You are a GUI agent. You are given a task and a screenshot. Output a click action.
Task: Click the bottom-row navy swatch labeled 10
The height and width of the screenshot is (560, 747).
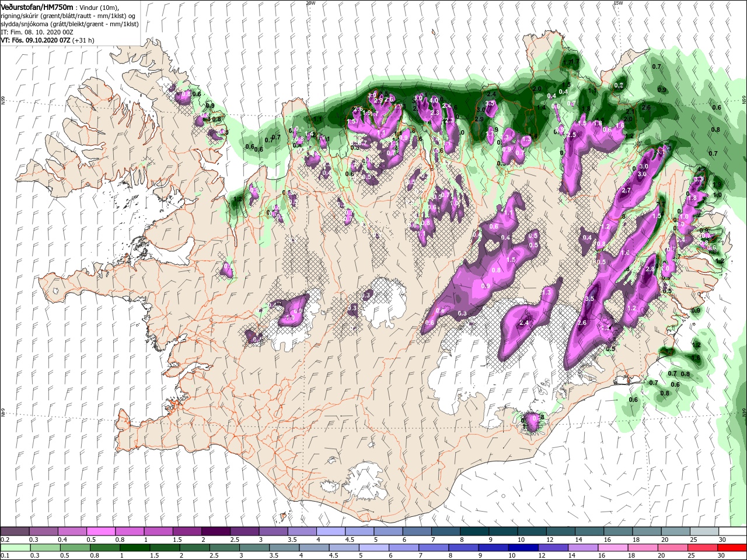point(523,548)
